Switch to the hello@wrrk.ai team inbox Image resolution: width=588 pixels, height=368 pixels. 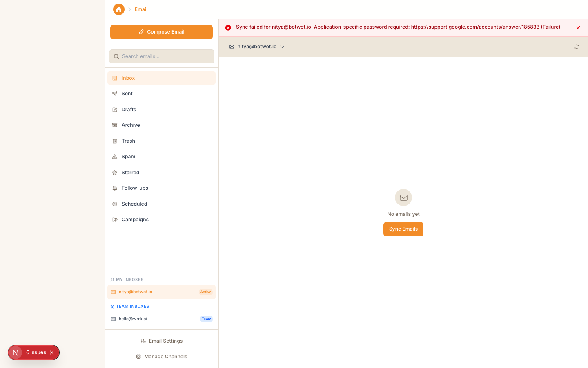pyautogui.click(x=133, y=319)
